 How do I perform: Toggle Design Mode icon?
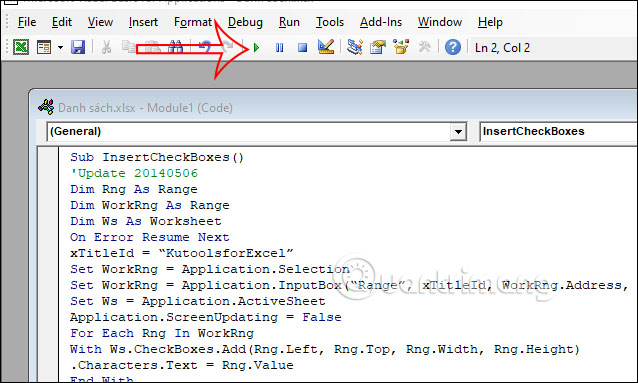coord(326,47)
